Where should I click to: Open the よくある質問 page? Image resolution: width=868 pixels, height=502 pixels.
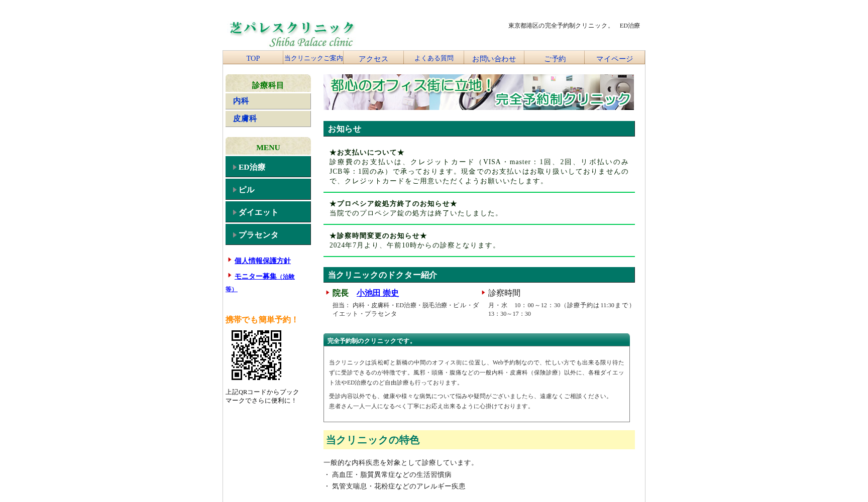pyautogui.click(x=433, y=58)
